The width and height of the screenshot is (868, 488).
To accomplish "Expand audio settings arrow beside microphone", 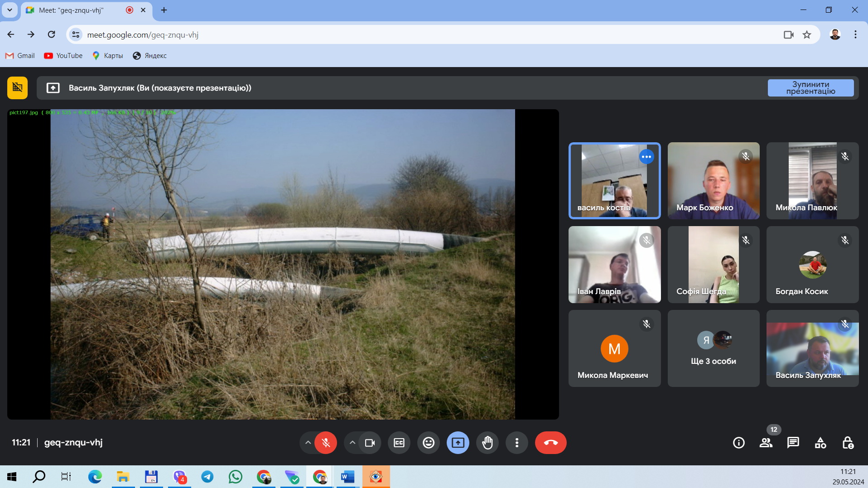I will point(308,443).
